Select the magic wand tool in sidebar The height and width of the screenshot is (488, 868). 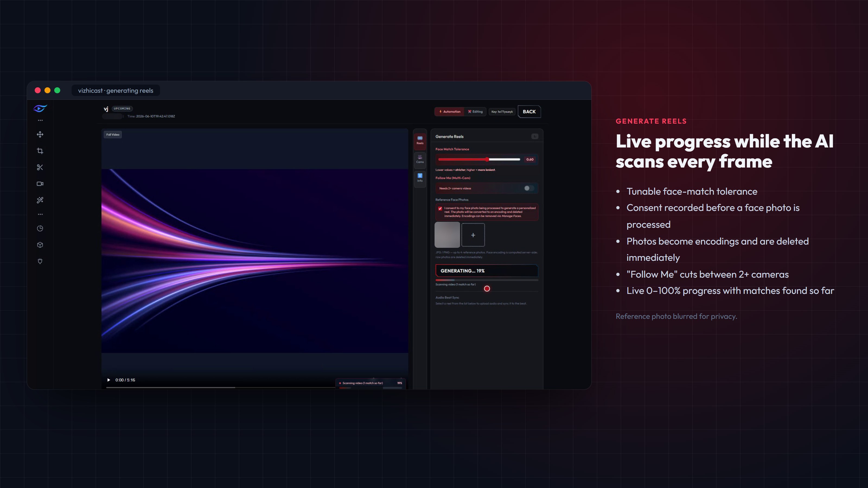40,200
